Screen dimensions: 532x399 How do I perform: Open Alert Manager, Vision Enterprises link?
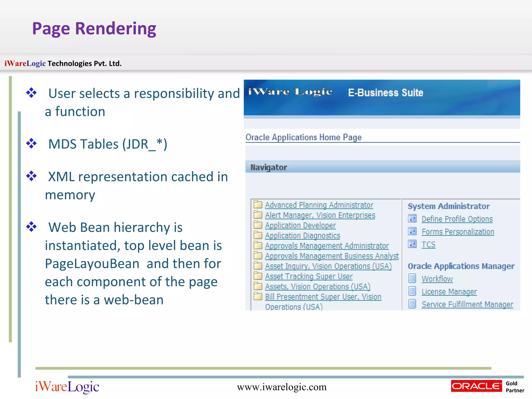320,215
